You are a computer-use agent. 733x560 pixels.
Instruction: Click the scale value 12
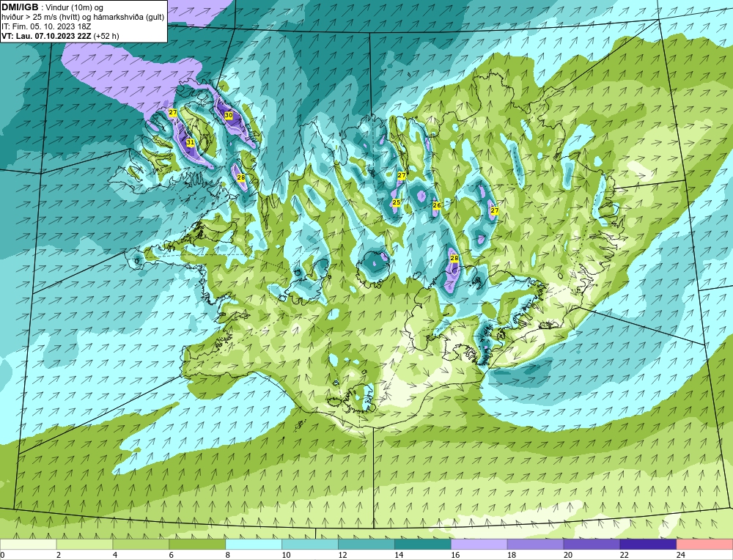342,555
